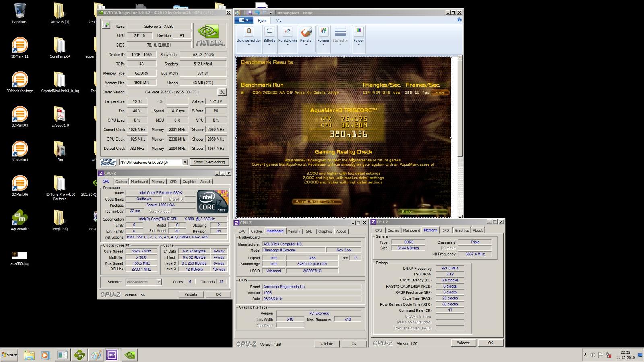Open Caches tab in the left CPU-Z window

point(121,182)
